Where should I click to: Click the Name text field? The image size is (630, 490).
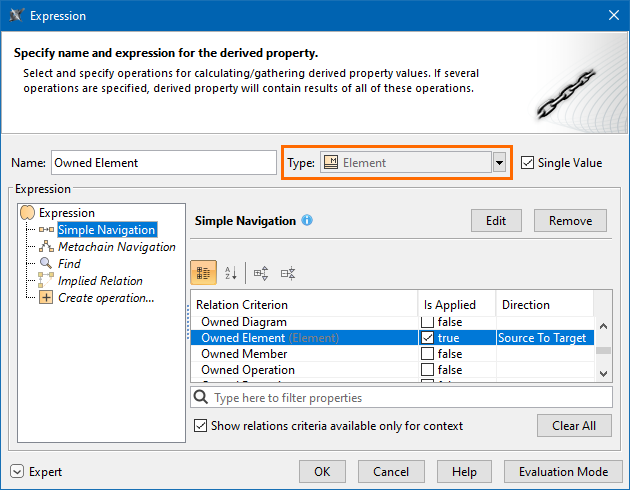click(162, 163)
